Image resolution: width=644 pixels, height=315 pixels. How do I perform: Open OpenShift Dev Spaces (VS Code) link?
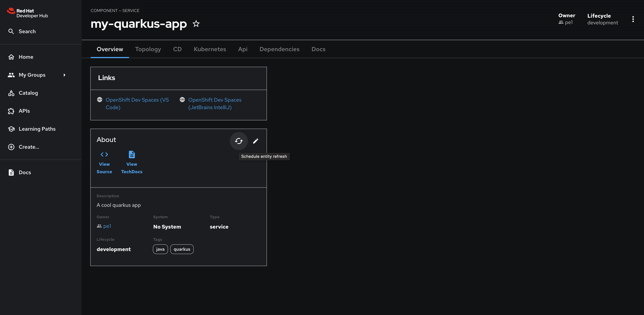coord(137,103)
